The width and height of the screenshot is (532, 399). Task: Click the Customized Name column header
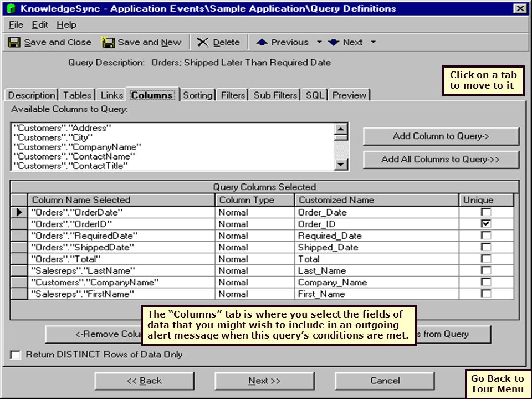coord(377,200)
